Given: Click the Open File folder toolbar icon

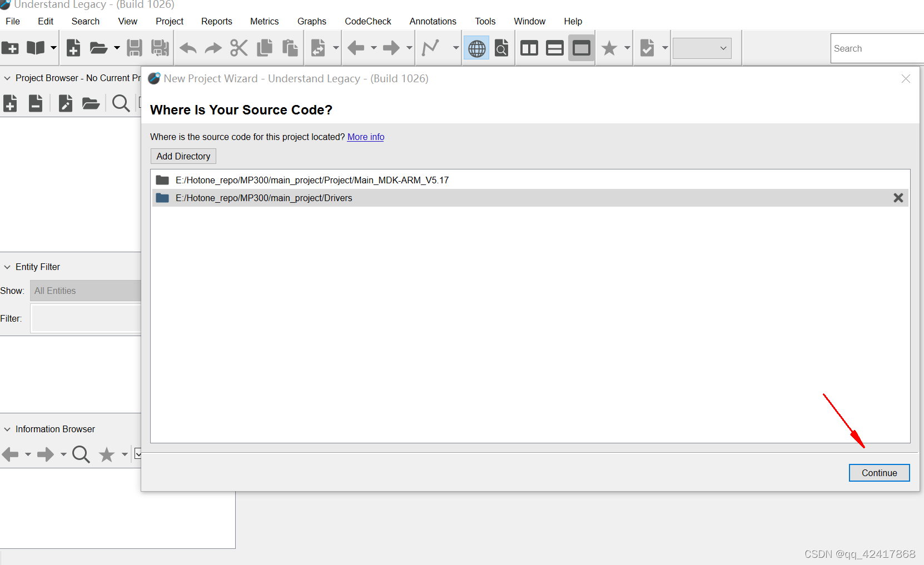Looking at the screenshot, I should [x=98, y=48].
